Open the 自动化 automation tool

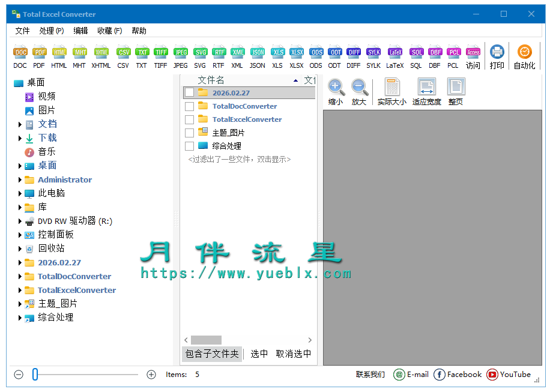point(525,56)
